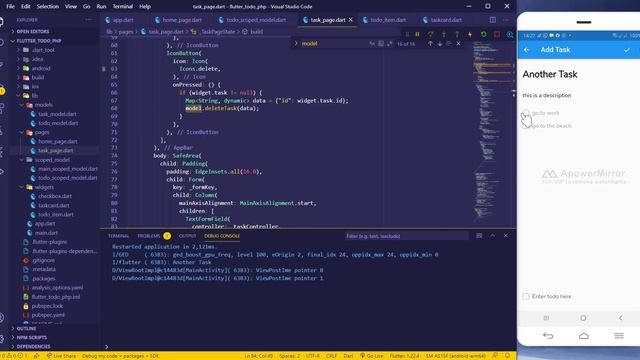Tap ApowerMirror menu lines icon
The image size is (640, 360).
(619, 336)
